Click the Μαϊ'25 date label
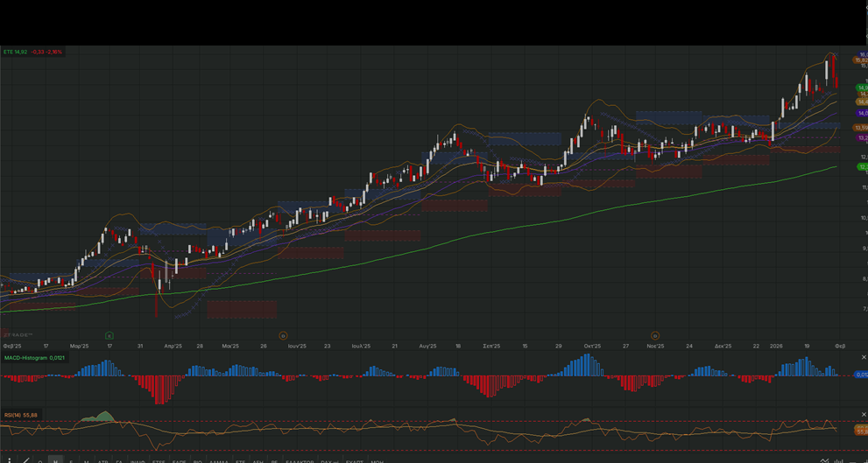Viewport: 868px width, 463px height. [230, 347]
